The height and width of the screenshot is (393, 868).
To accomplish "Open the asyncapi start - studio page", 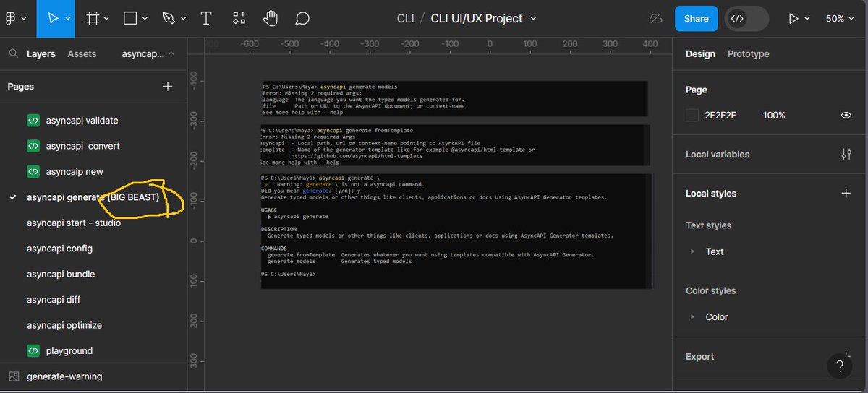I will point(74,223).
